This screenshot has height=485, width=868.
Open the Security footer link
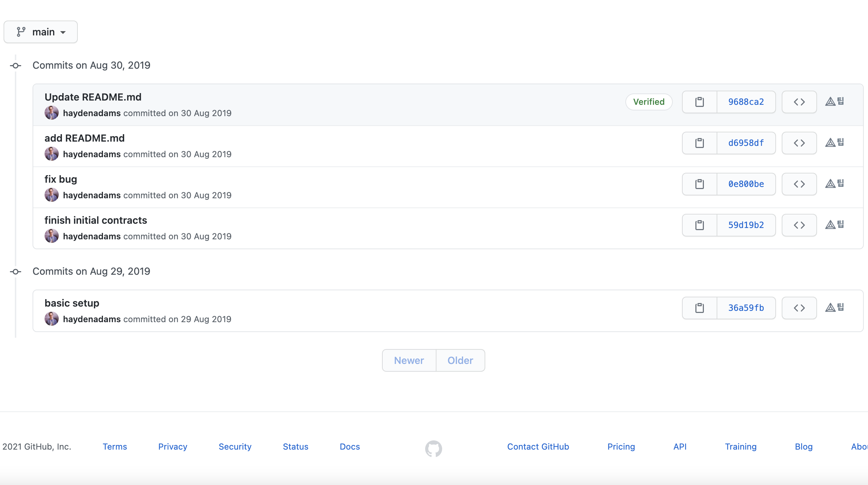235,447
